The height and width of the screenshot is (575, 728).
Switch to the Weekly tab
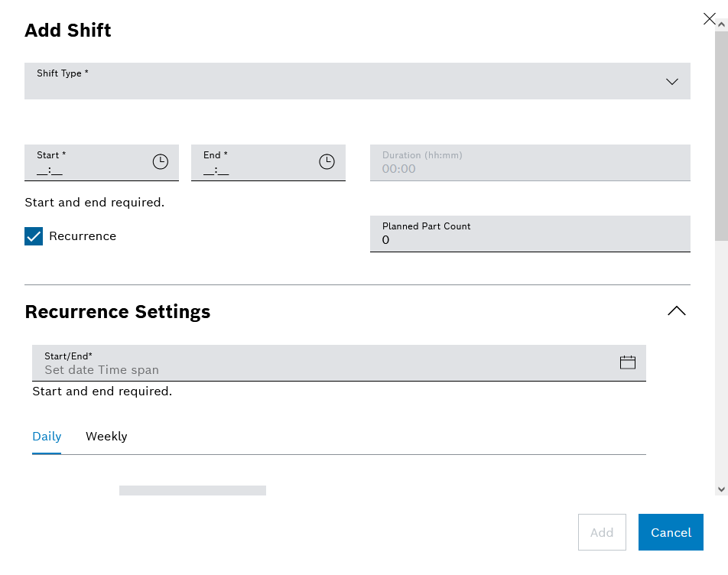tap(106, 437)
